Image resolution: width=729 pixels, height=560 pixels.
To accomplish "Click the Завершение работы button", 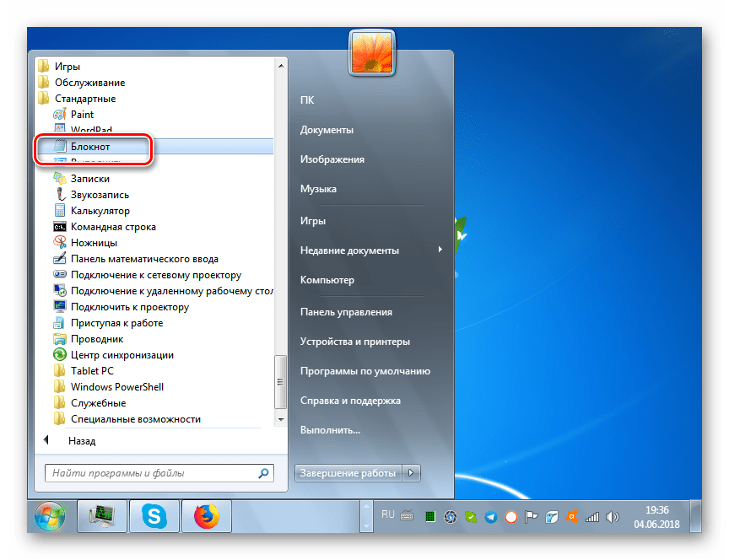I will point(348,473).
